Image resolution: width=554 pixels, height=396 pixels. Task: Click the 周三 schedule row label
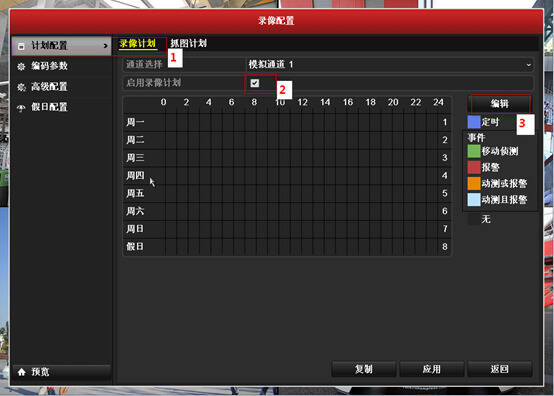[x=135, y=158]
